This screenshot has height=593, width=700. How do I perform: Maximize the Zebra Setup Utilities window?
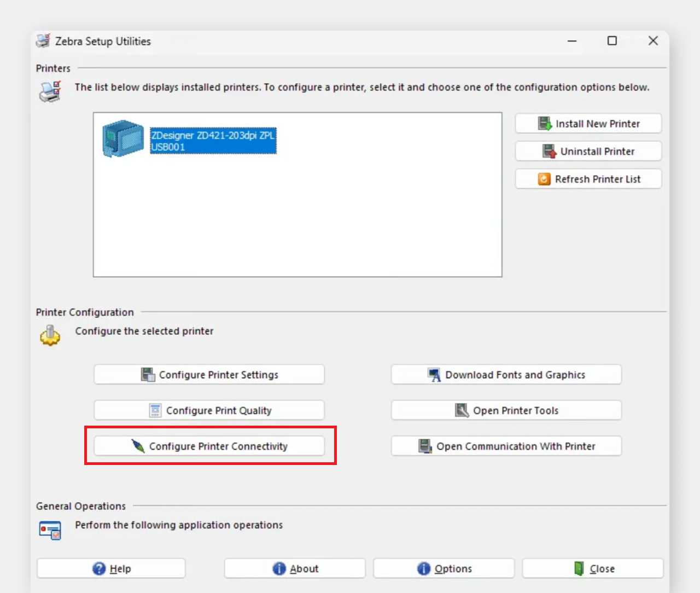coord(612,41)
